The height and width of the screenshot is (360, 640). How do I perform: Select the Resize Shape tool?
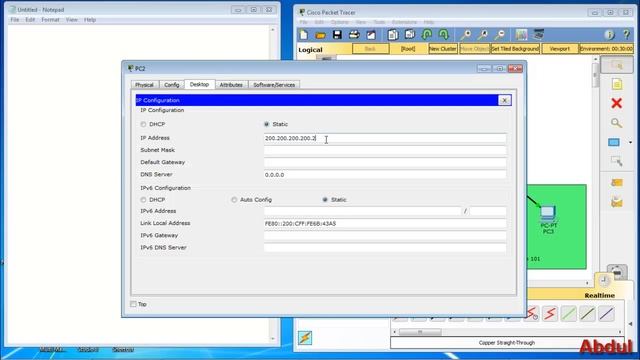pos(617,161)
